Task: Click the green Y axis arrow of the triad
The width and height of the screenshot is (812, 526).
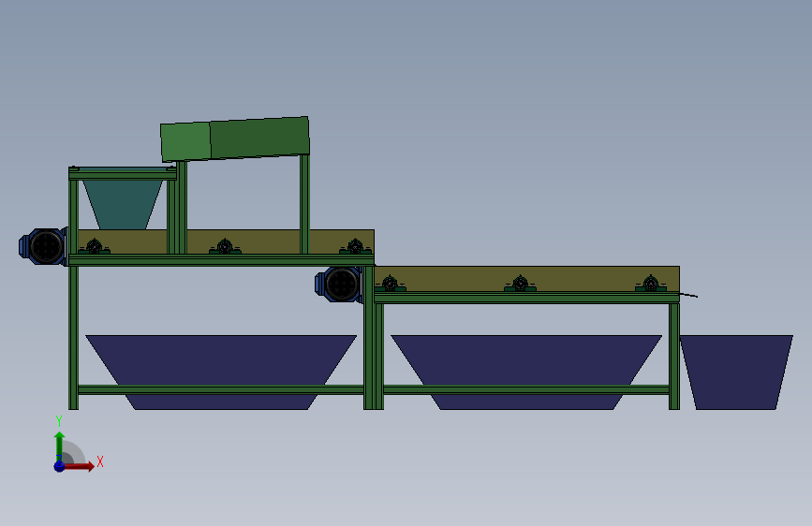Action: point(60,446)
